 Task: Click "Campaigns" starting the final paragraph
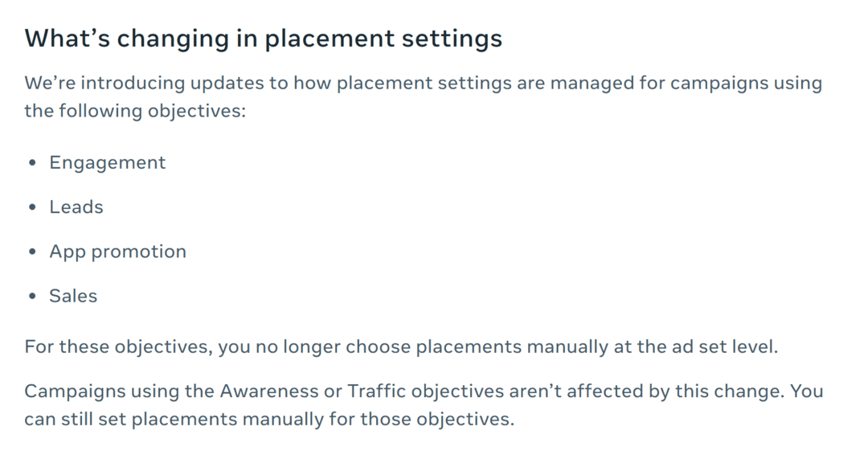(74, 392)
